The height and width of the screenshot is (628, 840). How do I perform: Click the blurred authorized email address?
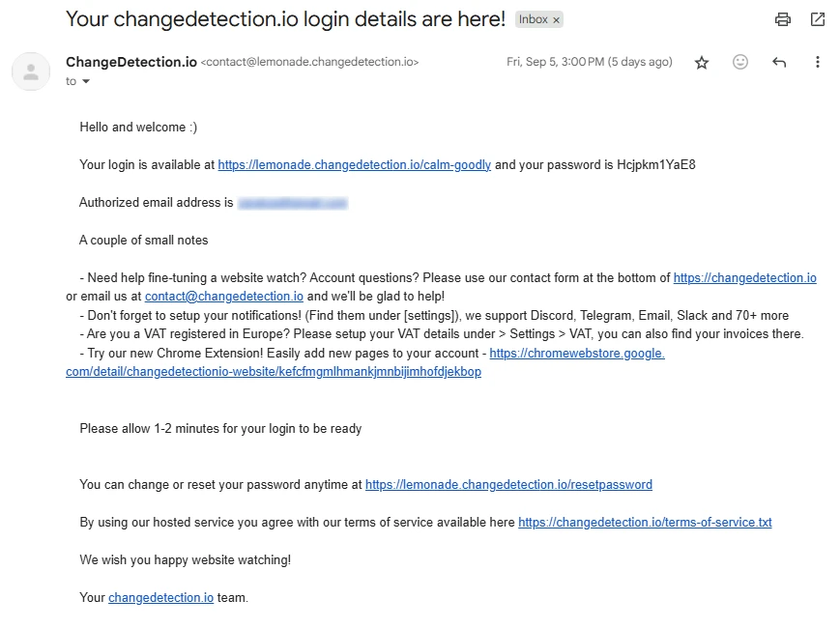(x=292, y=204)
